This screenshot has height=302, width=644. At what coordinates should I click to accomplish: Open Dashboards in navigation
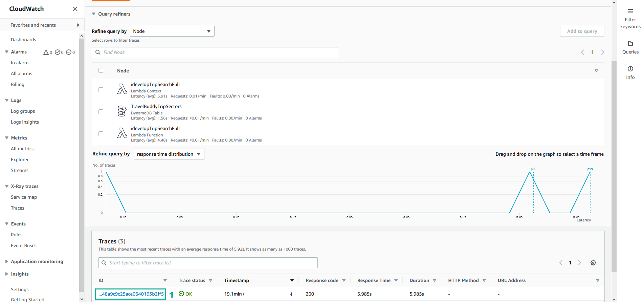23,40
